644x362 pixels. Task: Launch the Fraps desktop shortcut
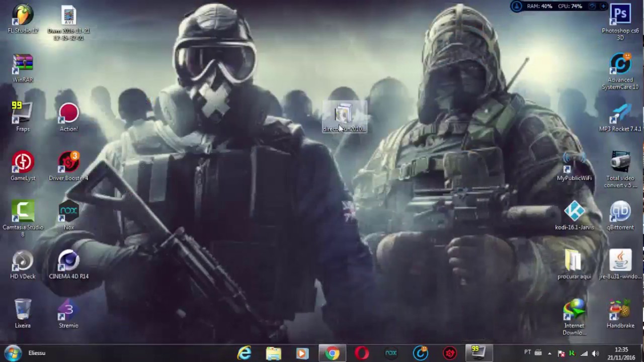point(23,117)
